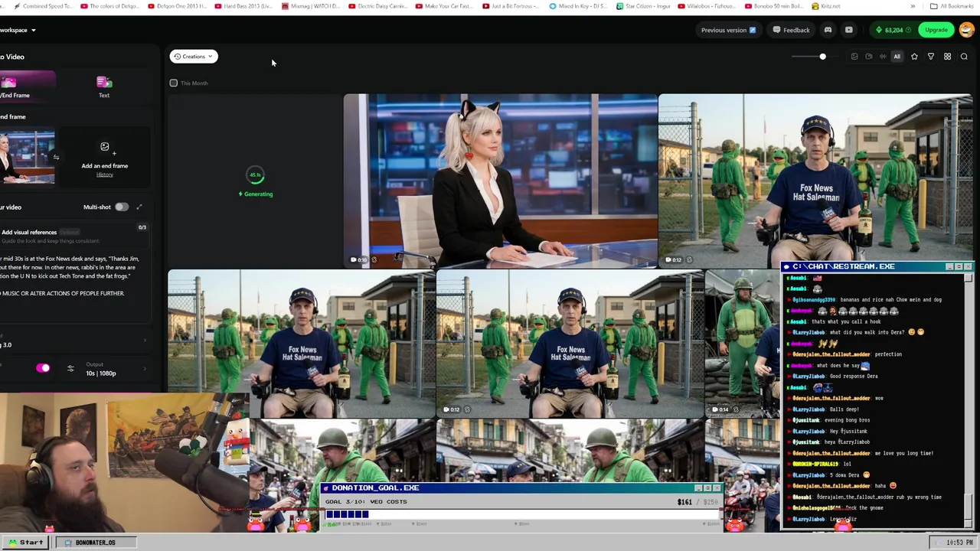Click the Generating progress tile
This screenshot has width=980, height=551.
coord(255,181)
